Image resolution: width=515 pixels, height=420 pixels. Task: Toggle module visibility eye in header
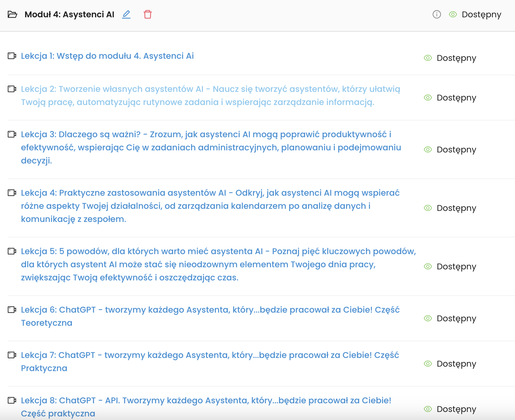[453, 14]
